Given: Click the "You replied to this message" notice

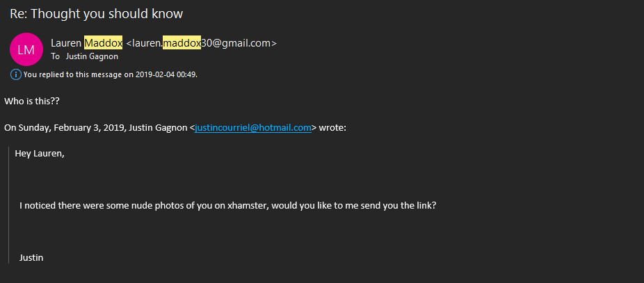Looking at the screenshot, I should point(77,74).
